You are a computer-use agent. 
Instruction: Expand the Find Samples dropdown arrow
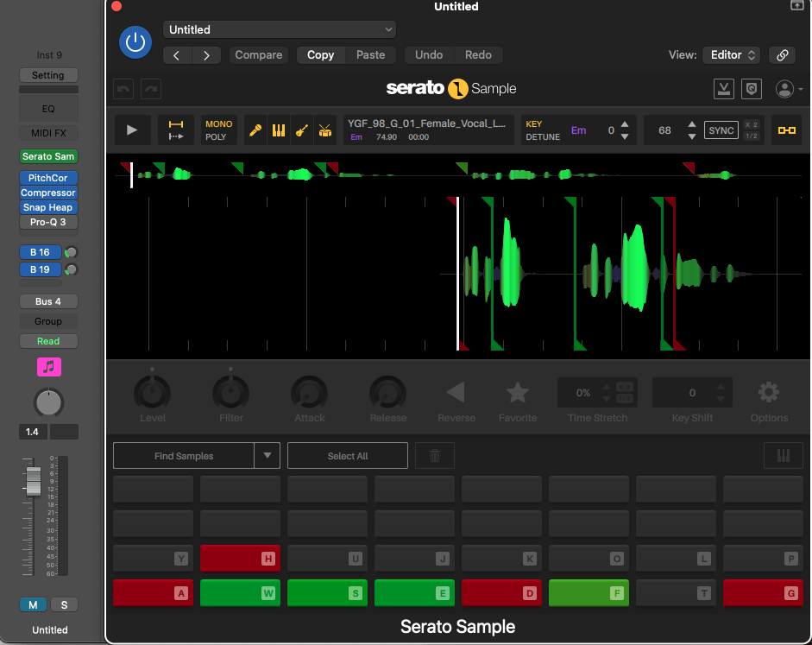click(268, 456)
